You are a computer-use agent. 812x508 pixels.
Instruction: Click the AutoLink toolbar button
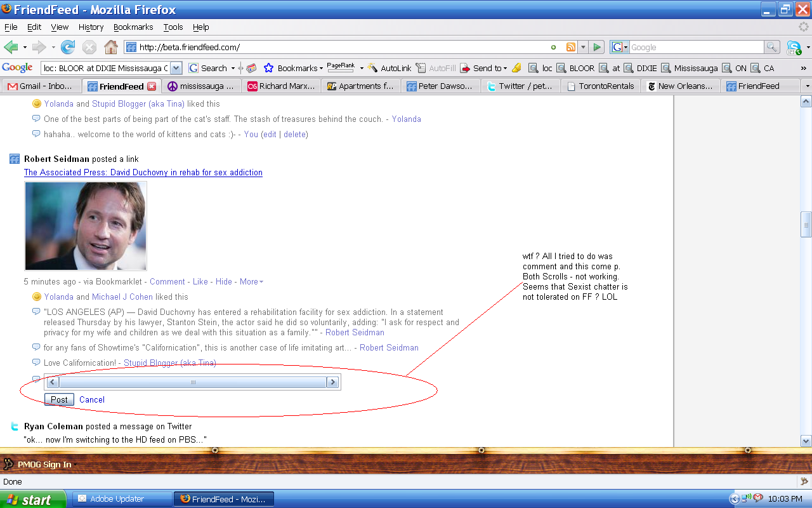[x=390, y=68]
